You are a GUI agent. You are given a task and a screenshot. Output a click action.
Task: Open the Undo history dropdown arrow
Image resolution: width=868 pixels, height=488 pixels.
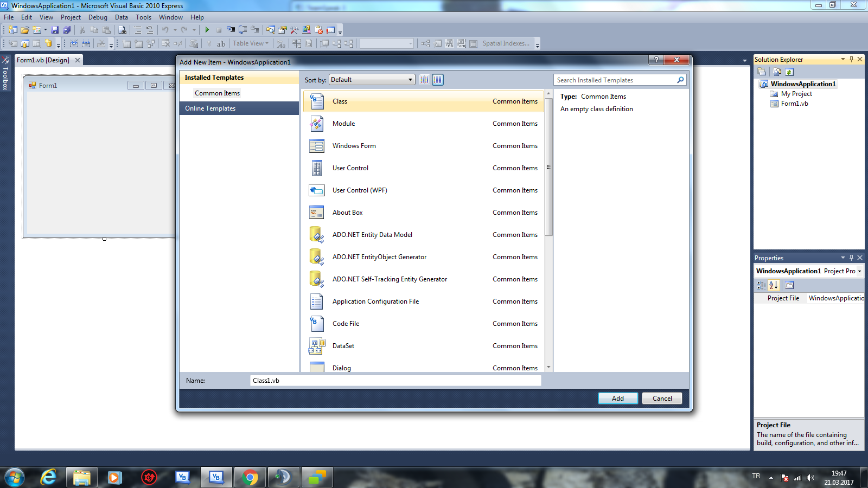point(175,30)
